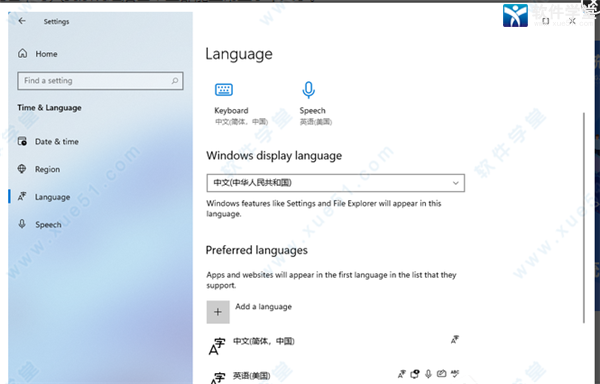Maximize the Settings window
Screen dimensions: 600x384
(x=546, y=21)
